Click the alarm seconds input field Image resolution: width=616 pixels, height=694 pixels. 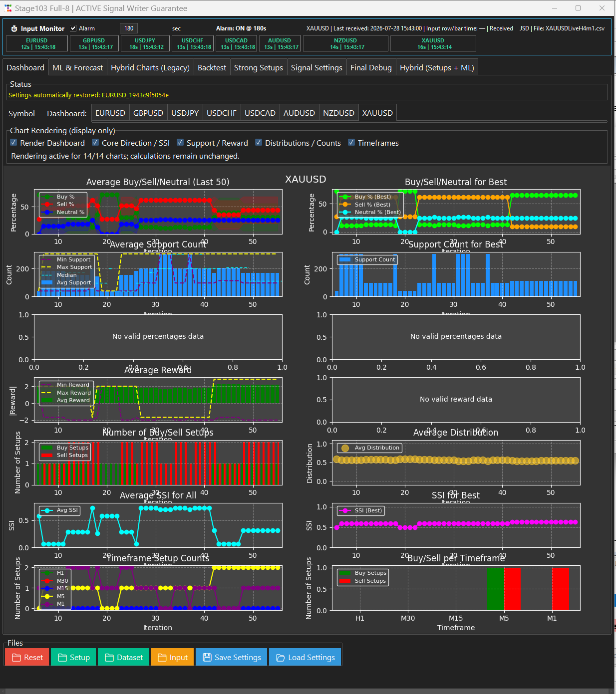(129, 28)
